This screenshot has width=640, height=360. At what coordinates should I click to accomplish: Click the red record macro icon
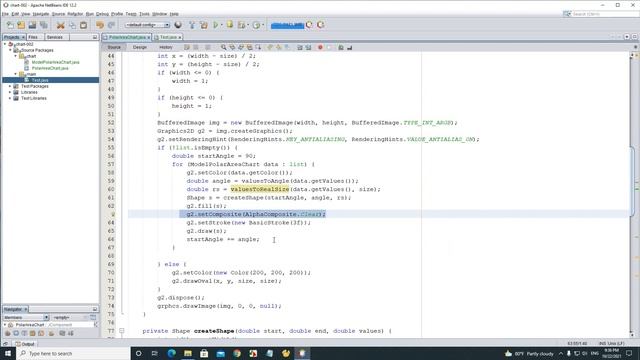(x=320, y=47)
